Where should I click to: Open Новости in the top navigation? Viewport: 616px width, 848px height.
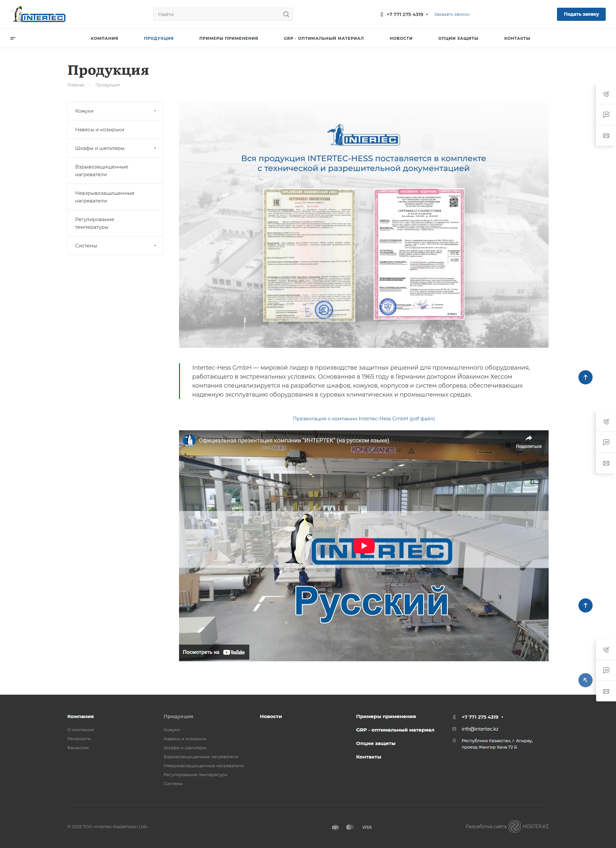[401, 38]
